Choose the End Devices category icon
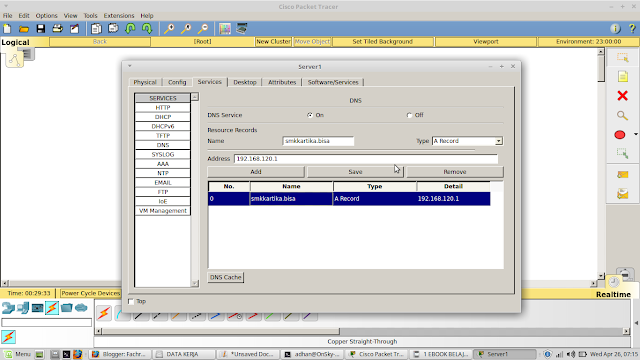This screenshot has height=360, width=640. point(23,308)
